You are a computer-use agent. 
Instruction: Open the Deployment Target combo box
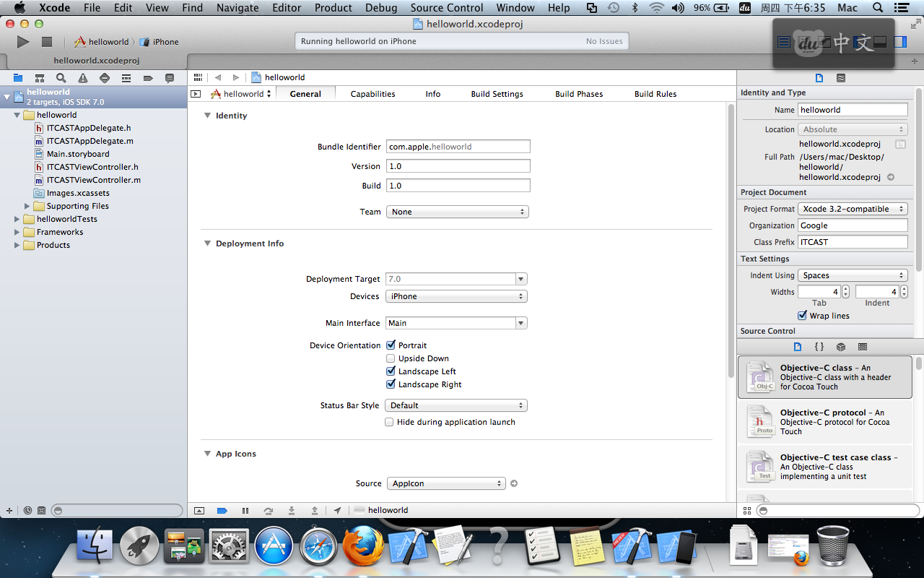click(456, 279)
